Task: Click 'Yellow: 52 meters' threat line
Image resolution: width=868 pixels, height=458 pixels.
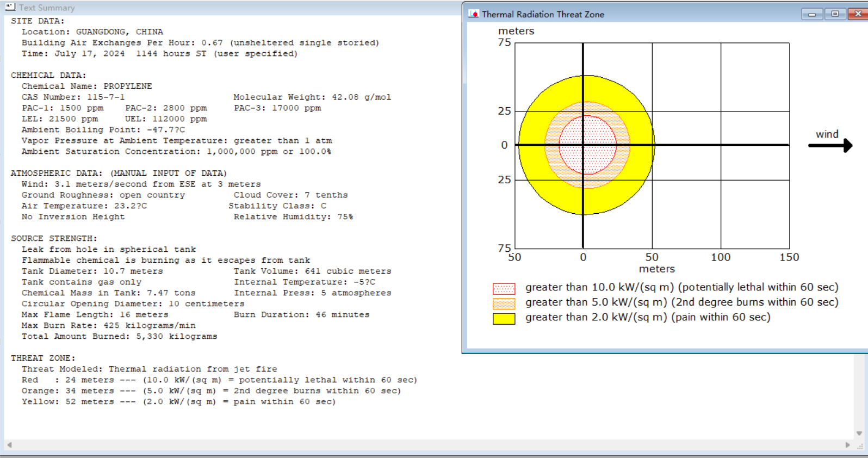Action: coord(178,401)
